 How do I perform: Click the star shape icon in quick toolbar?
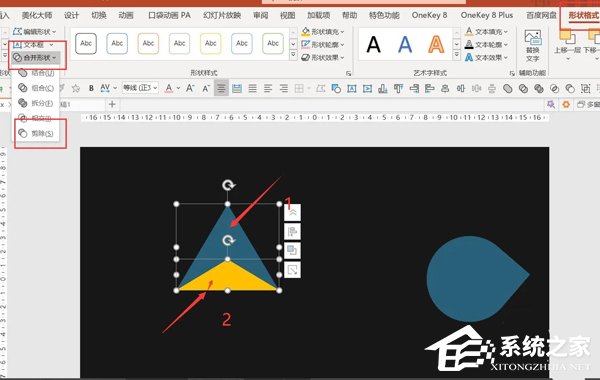pyautogui.click(x=76, y=88)
